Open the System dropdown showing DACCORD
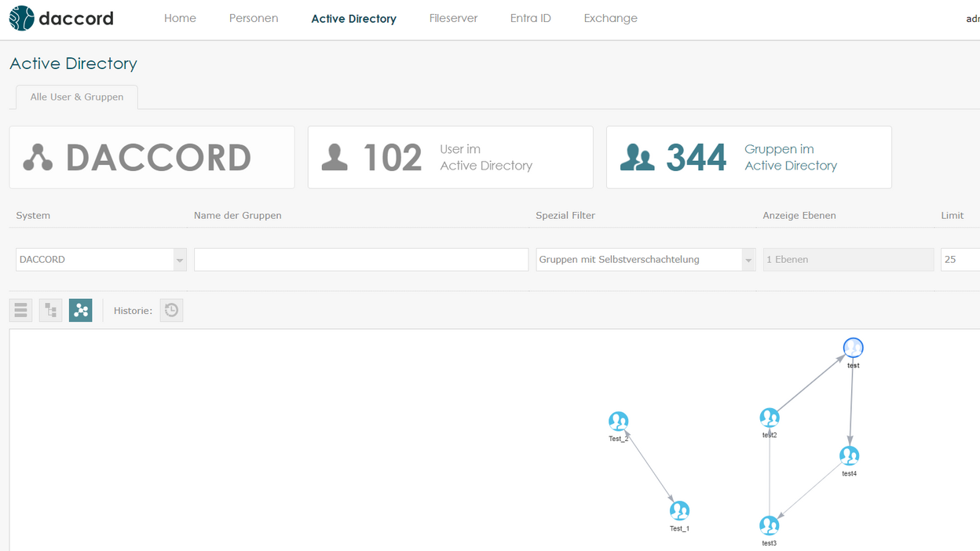980x551 pixels. point(101,260)
